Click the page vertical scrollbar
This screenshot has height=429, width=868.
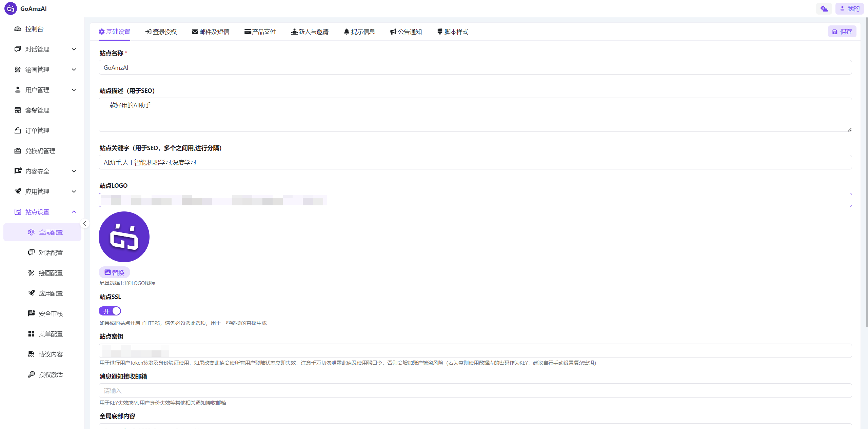pos(866,169)
